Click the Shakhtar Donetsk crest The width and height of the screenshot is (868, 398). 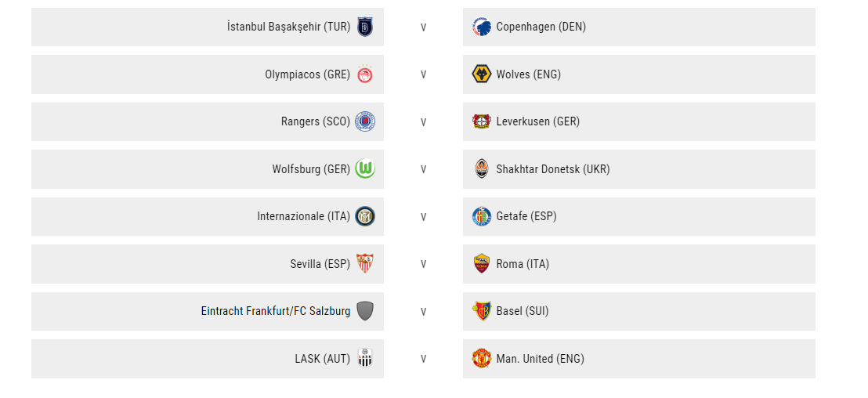coord(482,168)
